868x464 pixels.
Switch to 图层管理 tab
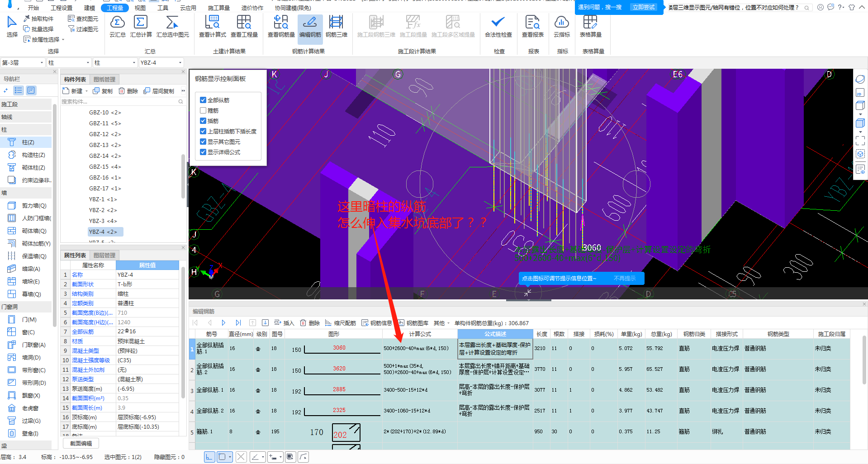pyautogui.click(x=104, y=255)
